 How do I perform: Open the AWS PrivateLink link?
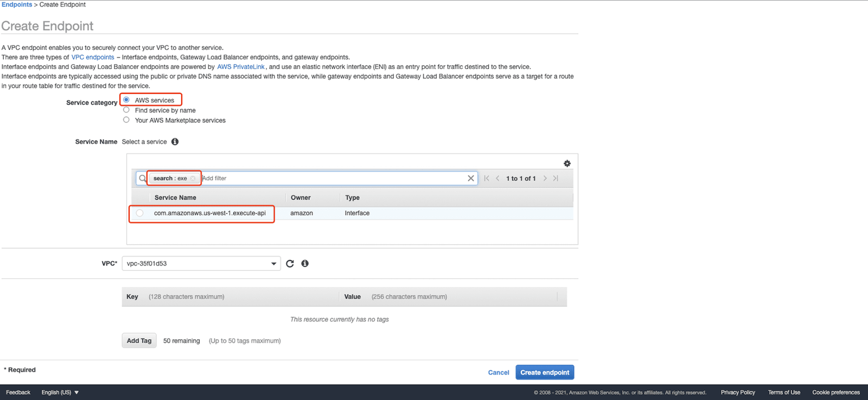(x=241, y=67)
